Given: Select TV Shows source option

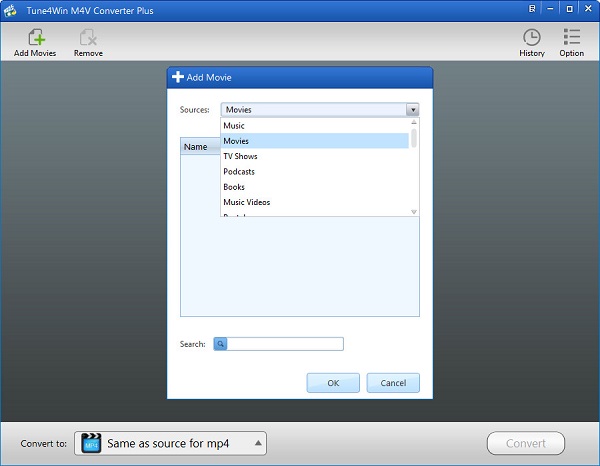Looking at the screenshot, I should pyautogui.click(x=240, y=156).
